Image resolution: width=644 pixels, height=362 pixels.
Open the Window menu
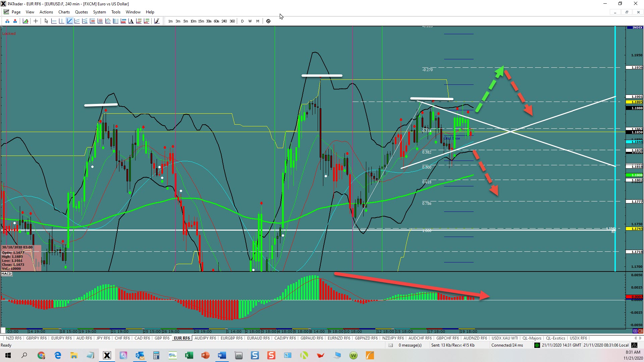click(133, 12)
